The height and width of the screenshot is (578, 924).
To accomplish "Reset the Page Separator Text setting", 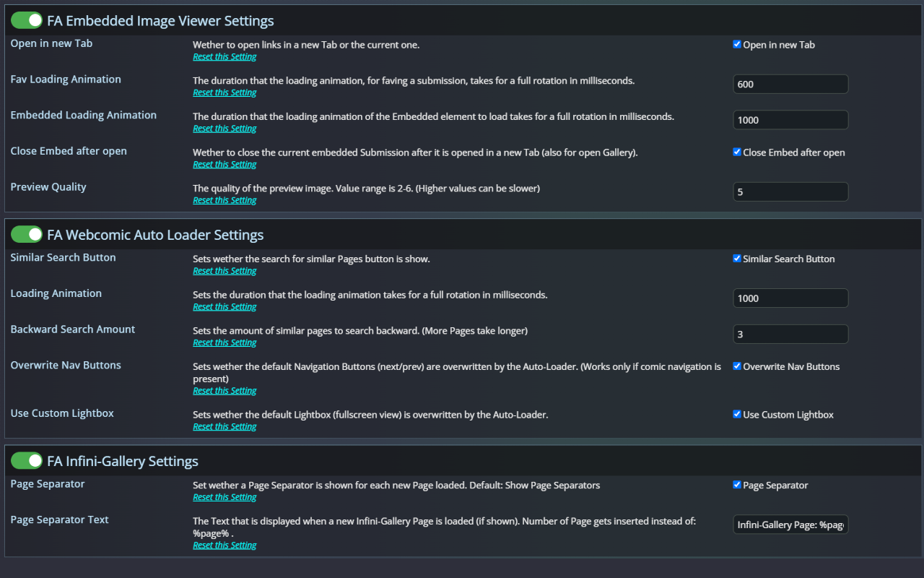I will point(225,545).
